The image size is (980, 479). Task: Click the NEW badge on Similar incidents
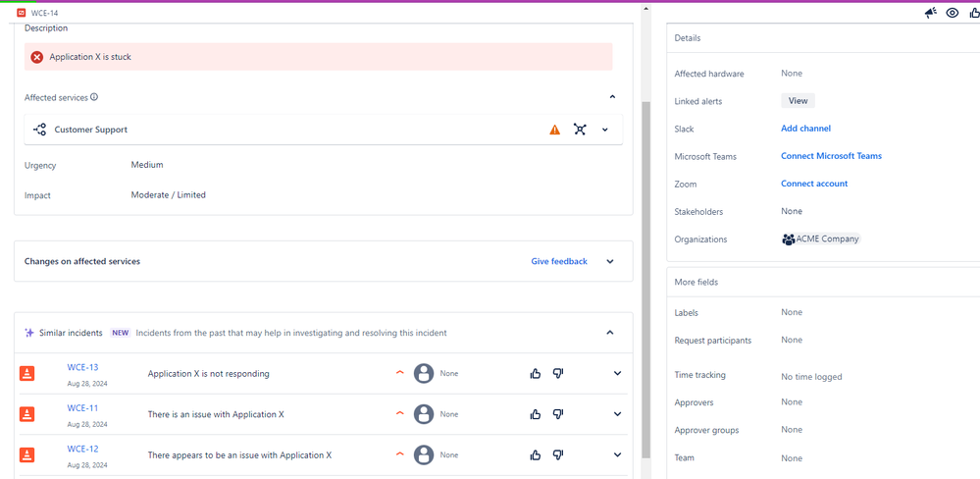pos(120,333)
